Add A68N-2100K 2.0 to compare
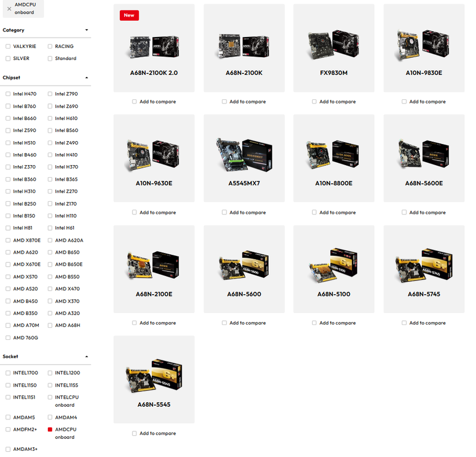This screenshot has height=457, width=476. click(x=134, y=102)
